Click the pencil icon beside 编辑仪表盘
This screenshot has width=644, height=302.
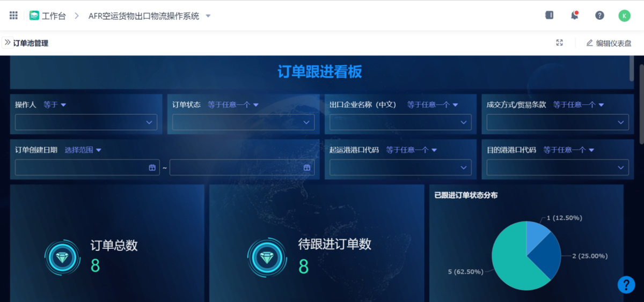(590, 43)
